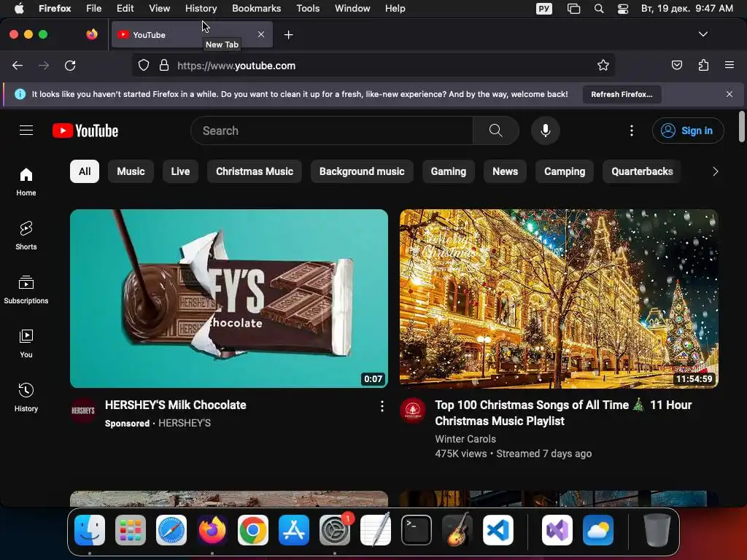Go to Home in the YouTube sidebar
The height and width of the screenshot is (560, 747).
(x=26, y=182)
